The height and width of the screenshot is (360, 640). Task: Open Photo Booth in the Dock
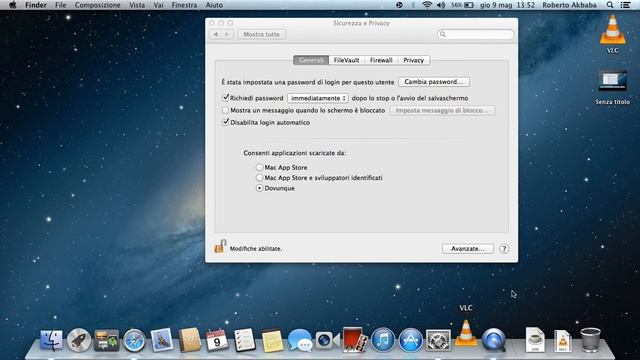pos(355,340)
